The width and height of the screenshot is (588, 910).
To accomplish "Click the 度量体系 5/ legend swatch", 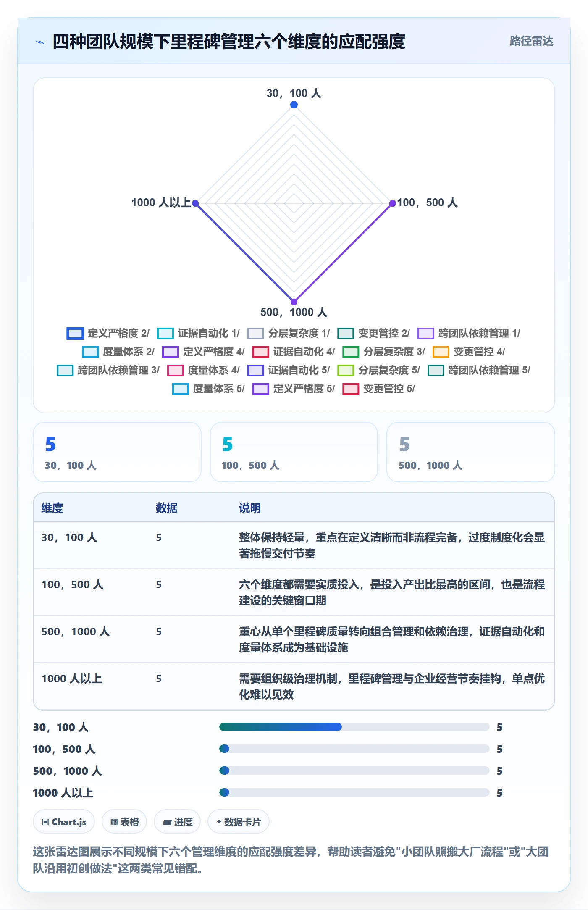I will point(181,389).
